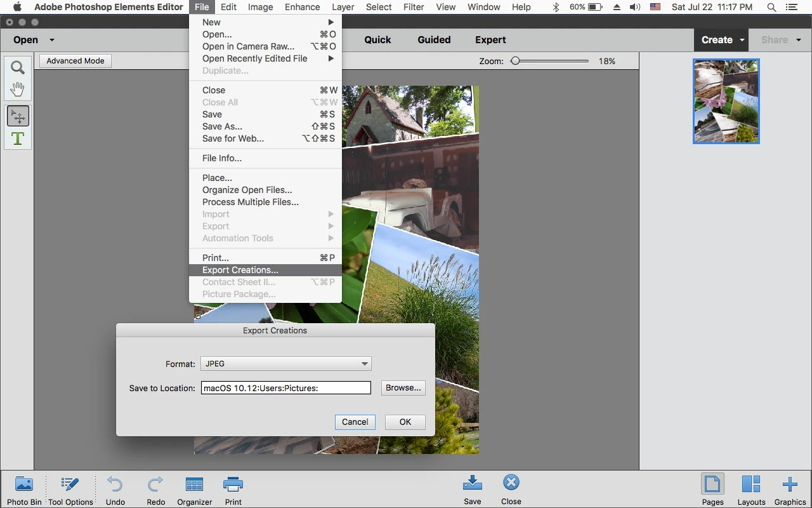Select the Zoom tool magnifier
Screen dimensions: 812x508
tap(18, 67)
